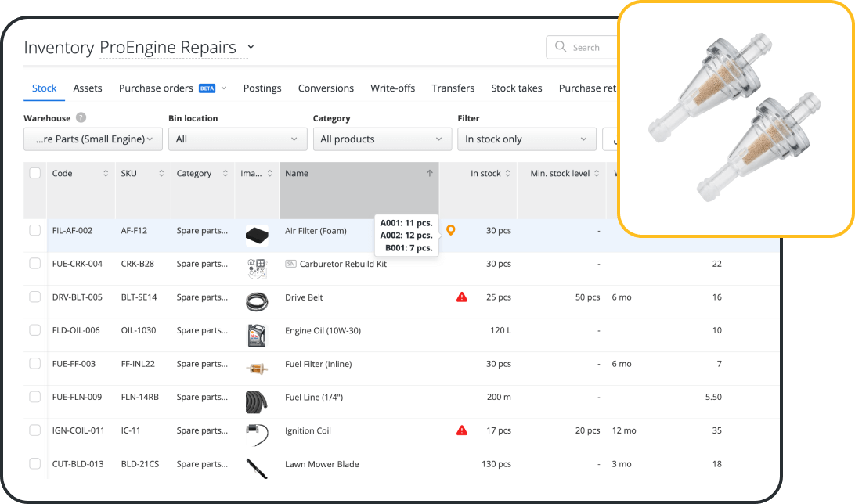Viewport: 855px width, 504px height.
Task: Tick the checkbox on the FUE-FLN-009 row
Action: (34, 397)
